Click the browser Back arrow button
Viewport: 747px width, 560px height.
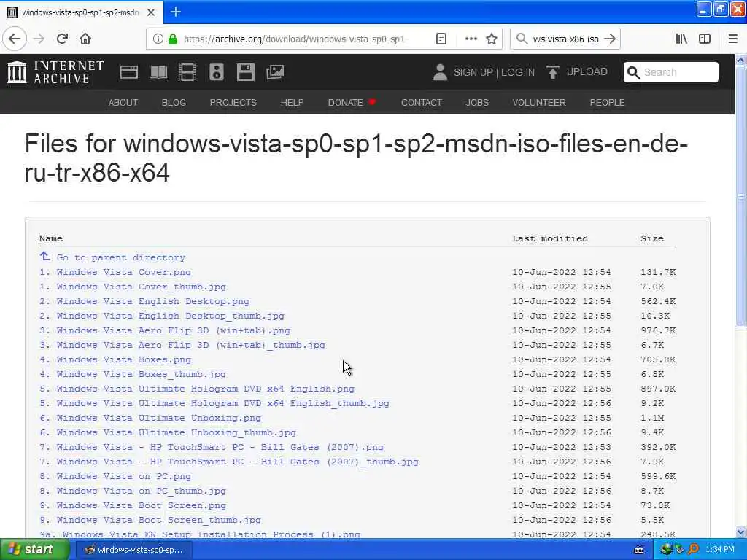click(15, 39)
